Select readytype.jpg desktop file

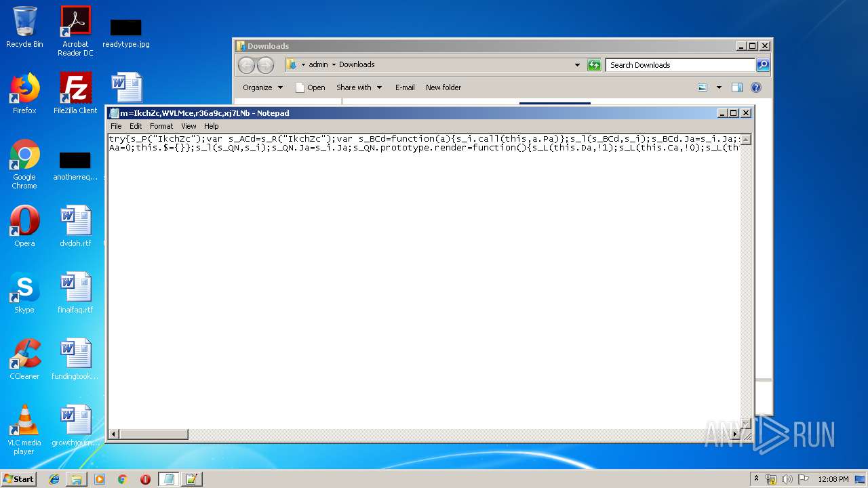coord(126,33)
